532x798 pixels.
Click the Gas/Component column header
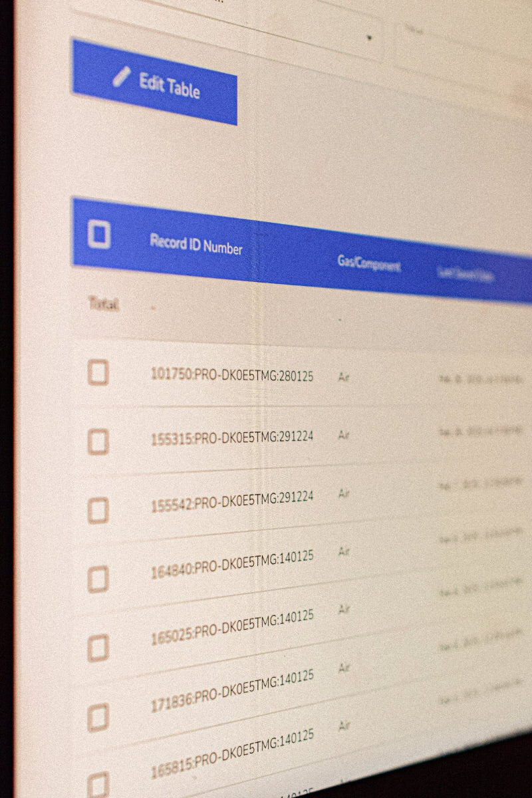368,264
